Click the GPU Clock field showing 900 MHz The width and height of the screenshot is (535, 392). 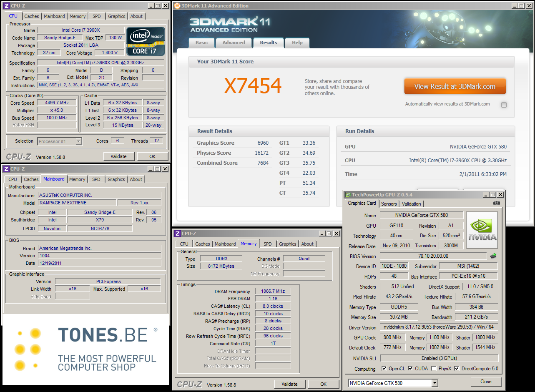pyautogui.click(x=393, y=337)
